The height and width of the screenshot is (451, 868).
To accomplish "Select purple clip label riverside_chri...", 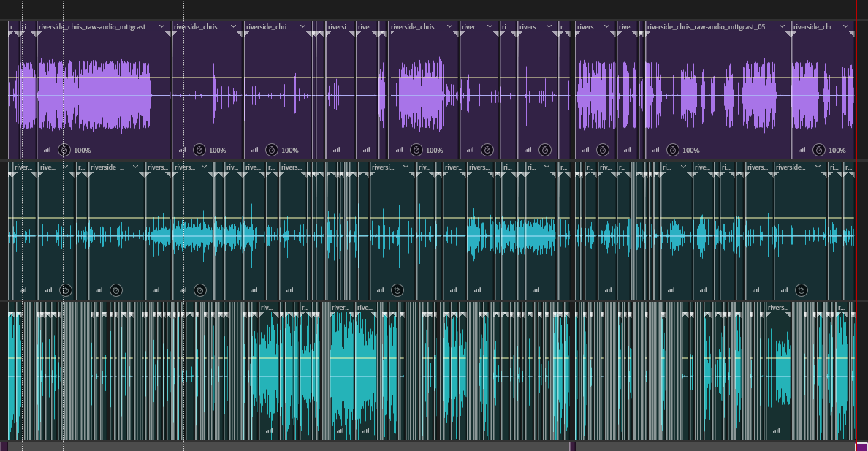I will coord(268,26).
